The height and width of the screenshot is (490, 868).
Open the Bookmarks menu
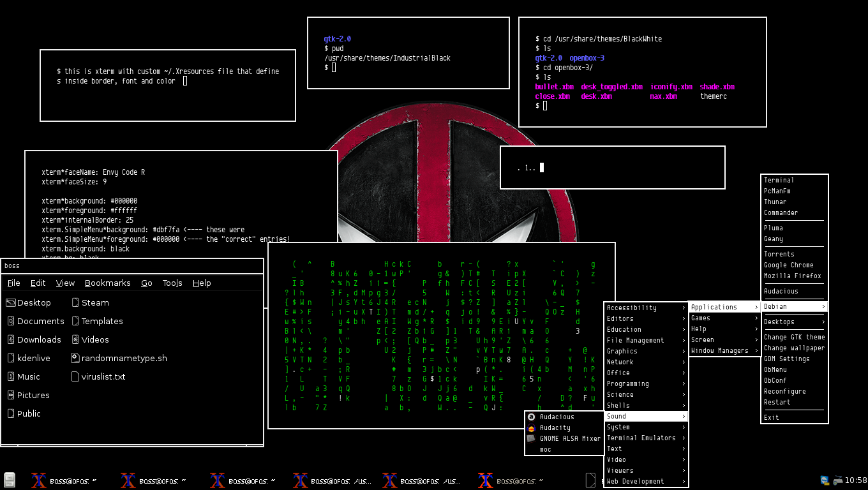(107, 283)
